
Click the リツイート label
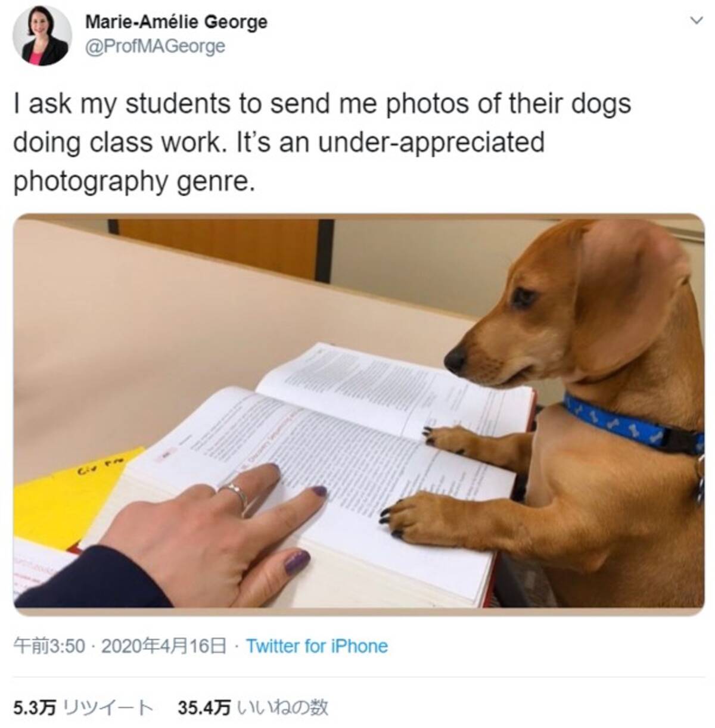coord(107,707)
